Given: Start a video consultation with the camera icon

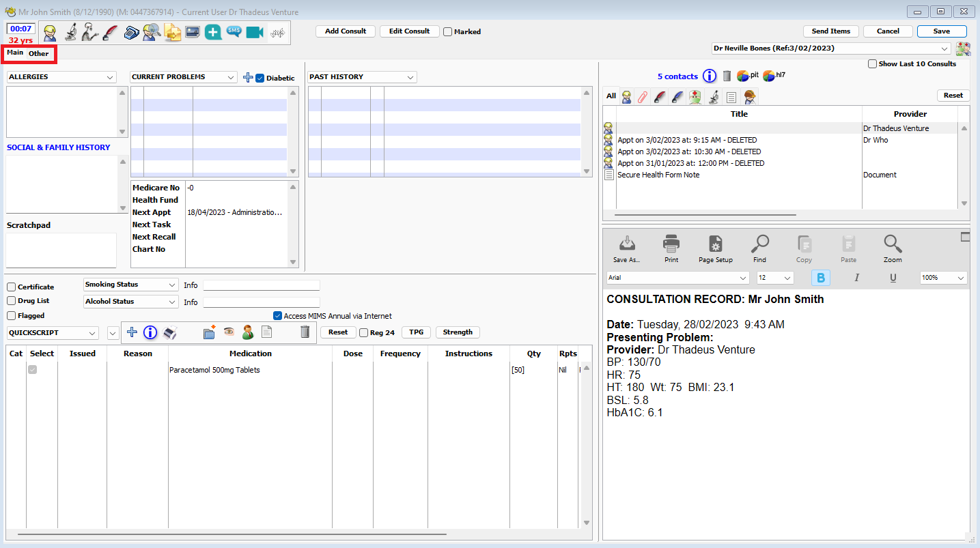Looking at the screenshot, I should [x=254, y=32].
